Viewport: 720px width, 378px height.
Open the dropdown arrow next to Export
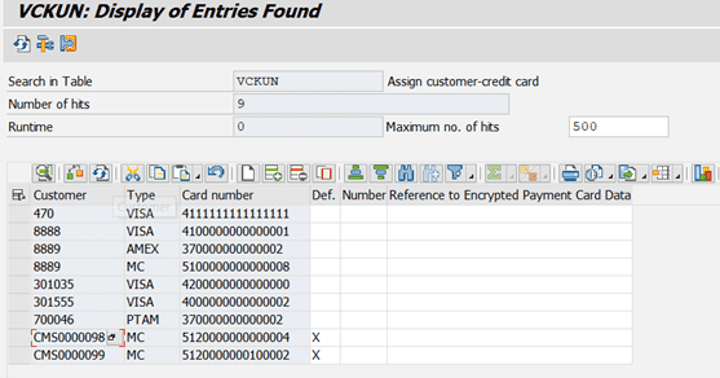(x=644, y=175)
